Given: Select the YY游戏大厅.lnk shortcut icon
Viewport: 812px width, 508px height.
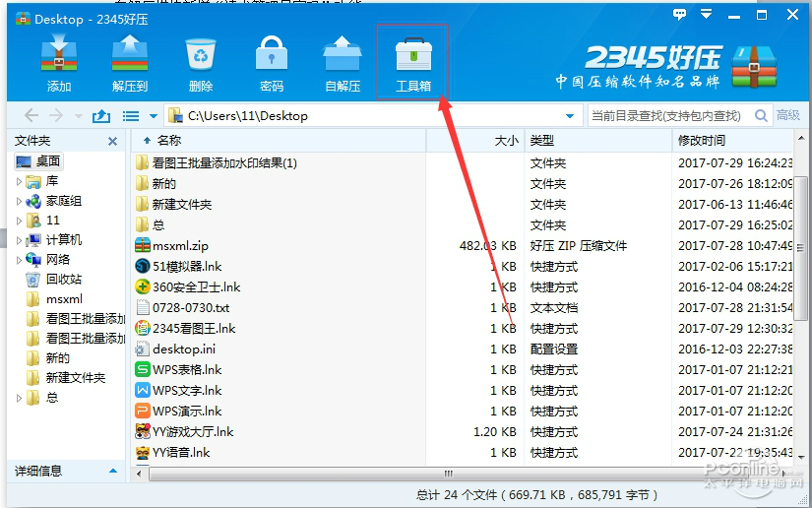Looking at the screenshot, I should click(143, 431).
